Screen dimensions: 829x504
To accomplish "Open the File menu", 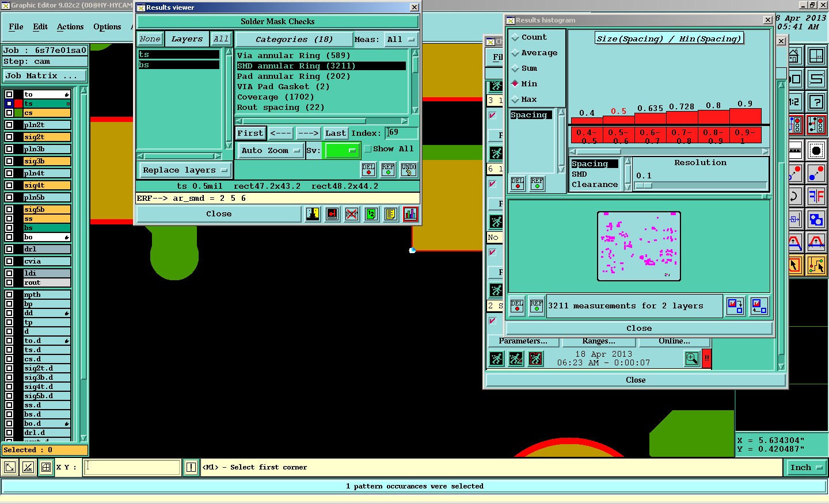I will coord(16,27).
